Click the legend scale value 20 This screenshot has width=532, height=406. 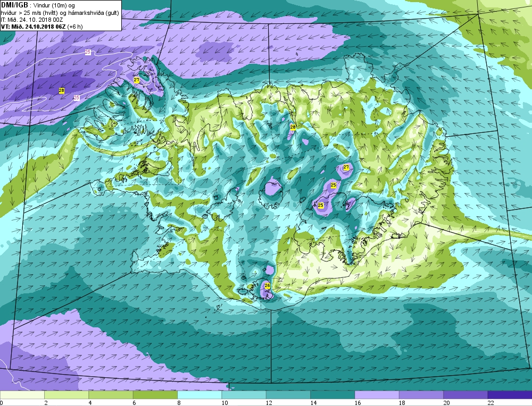pyautogui.click(x=446, y=403)
